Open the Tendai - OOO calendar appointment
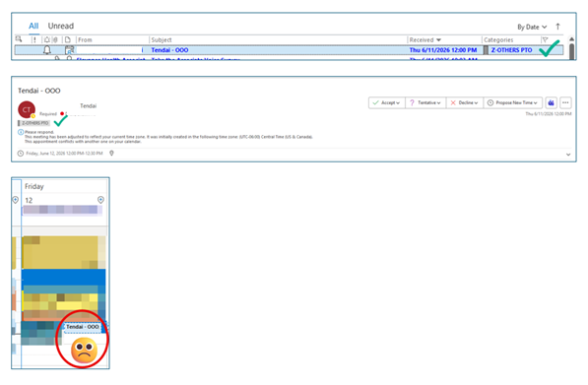 point(83,327)
